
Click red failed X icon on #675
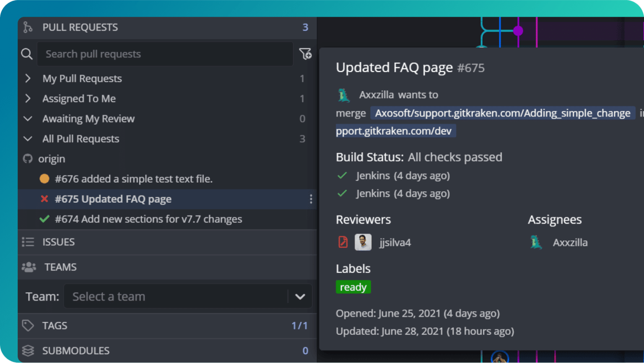click(44, 199)
